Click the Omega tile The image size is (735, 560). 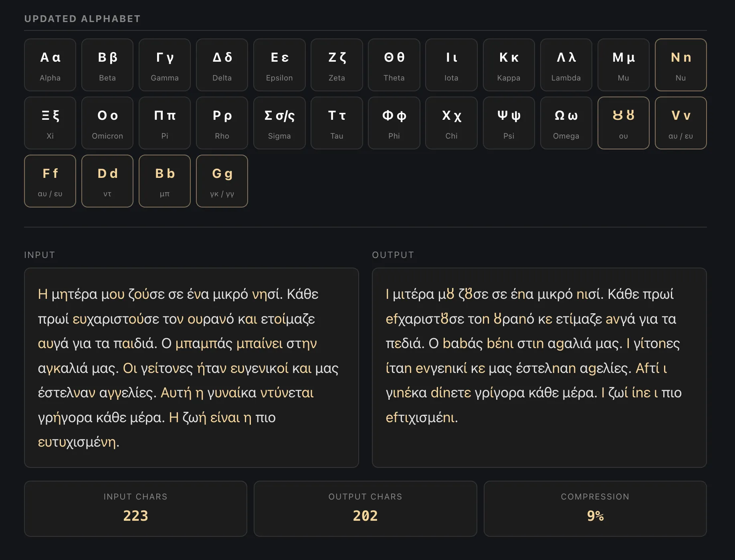pos(566,123)
